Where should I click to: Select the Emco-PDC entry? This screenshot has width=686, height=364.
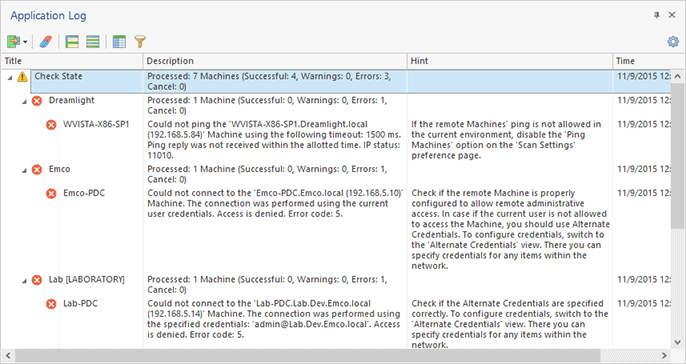pyautogui.click(x=84, y=193)
